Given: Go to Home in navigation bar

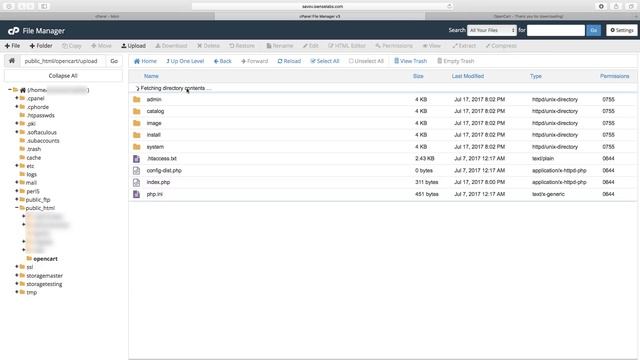Looking at the screenshot, I should [x=145, y=61].
